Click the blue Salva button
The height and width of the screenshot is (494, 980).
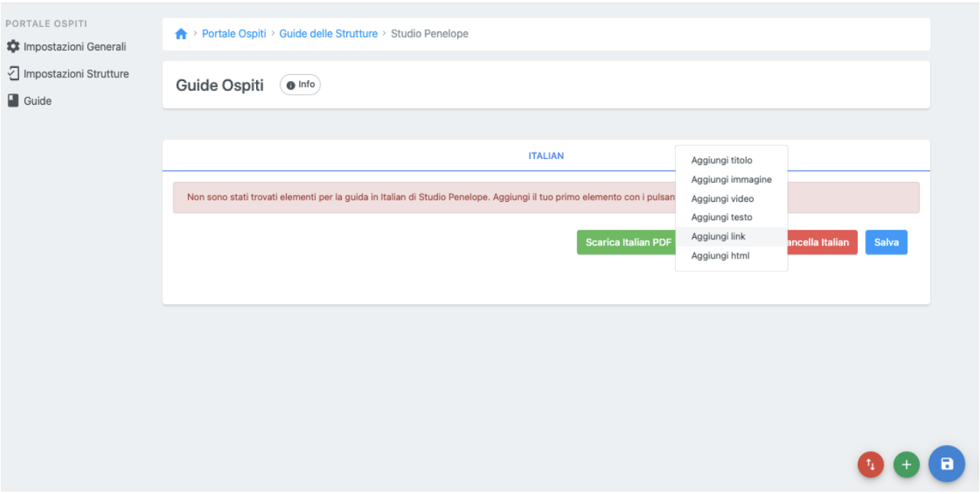tap(886, 242)
